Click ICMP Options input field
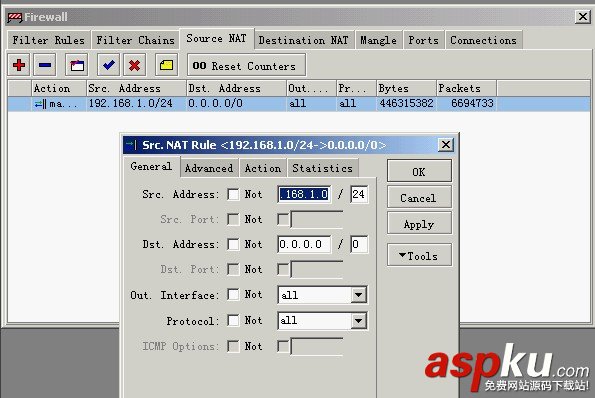Image resolution: width=595 pixels, height=398 pixels. tap(316, 346)
